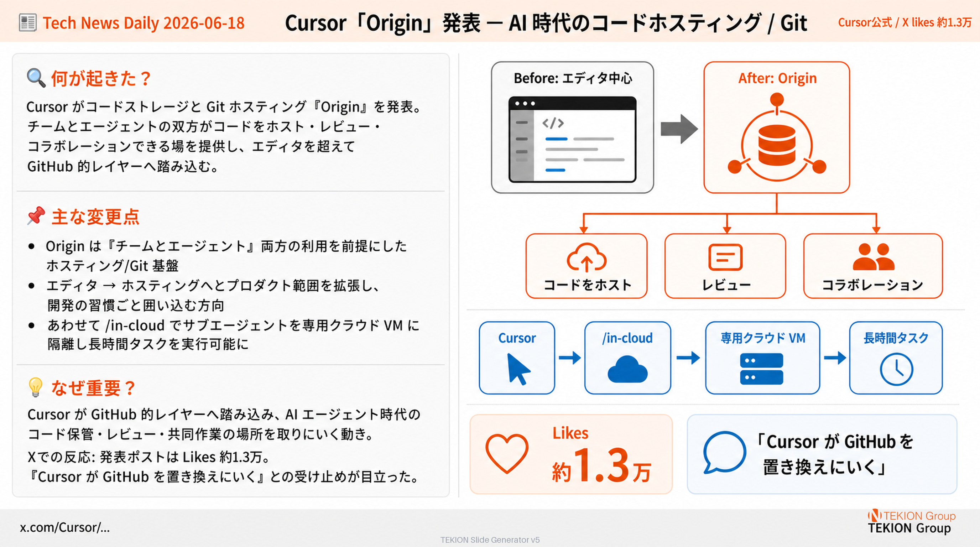
Task: Click the blue speech bubble icon
Action: [x=724, y=452]
